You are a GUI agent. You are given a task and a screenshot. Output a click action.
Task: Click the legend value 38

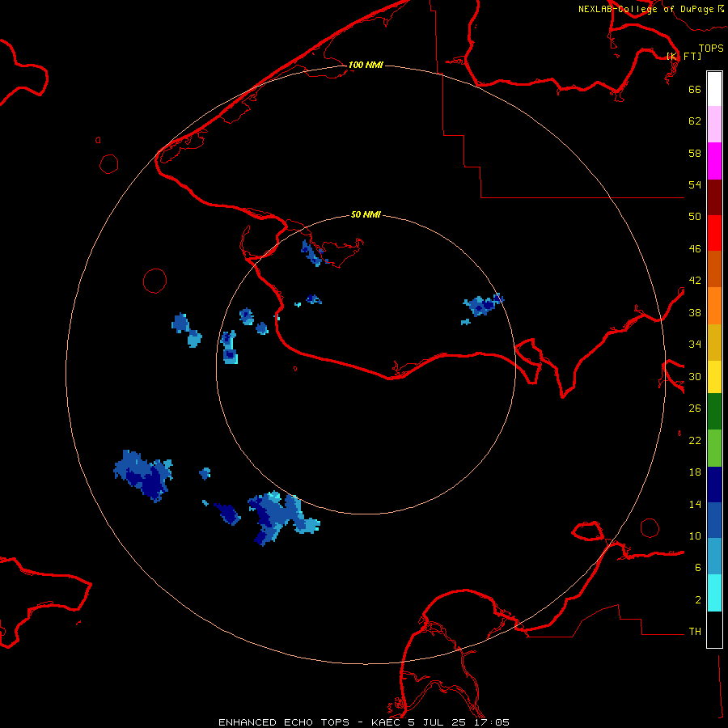tap(695, 313)
